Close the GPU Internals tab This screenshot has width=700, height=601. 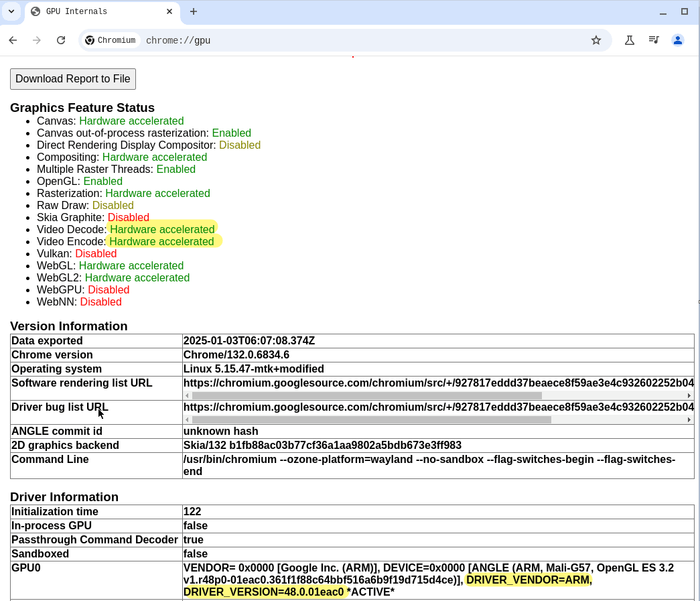[169, 11]
